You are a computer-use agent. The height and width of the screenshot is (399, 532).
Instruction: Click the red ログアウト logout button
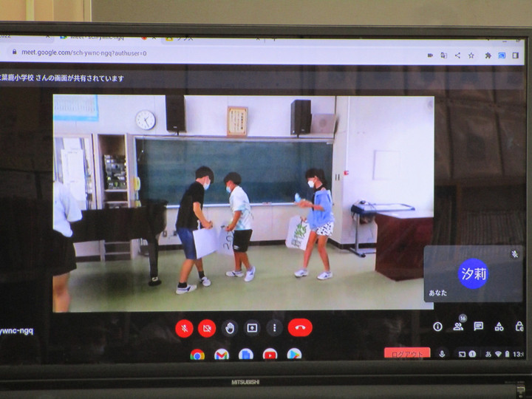pos(407,354)
